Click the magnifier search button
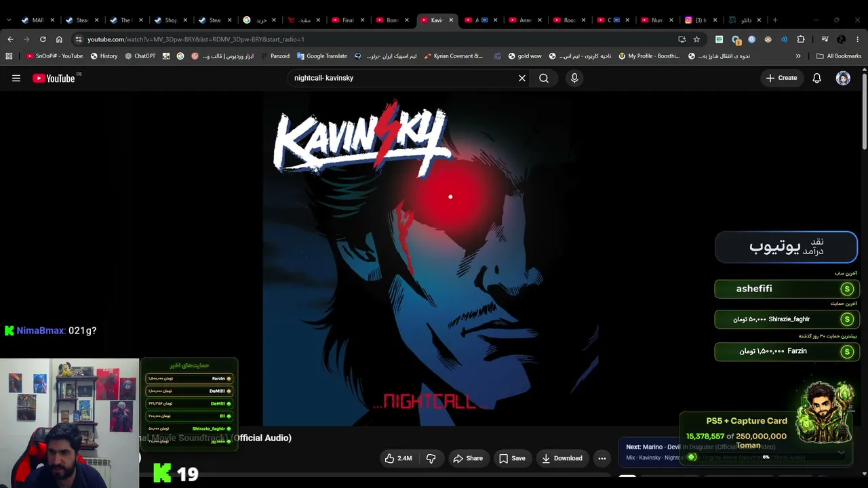Image resolution: width=868 pixels, height=488 pixels. (544, 78)
